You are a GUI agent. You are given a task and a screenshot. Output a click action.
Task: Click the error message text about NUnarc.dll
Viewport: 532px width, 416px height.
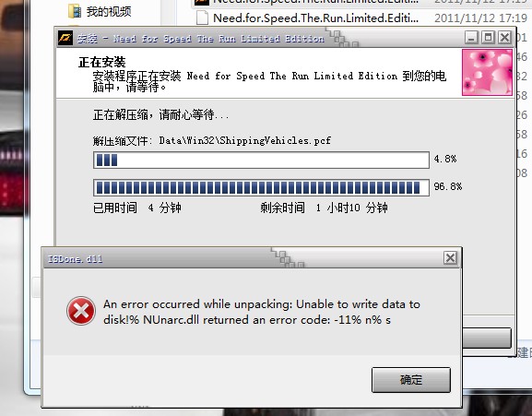[x=262, y=312]
